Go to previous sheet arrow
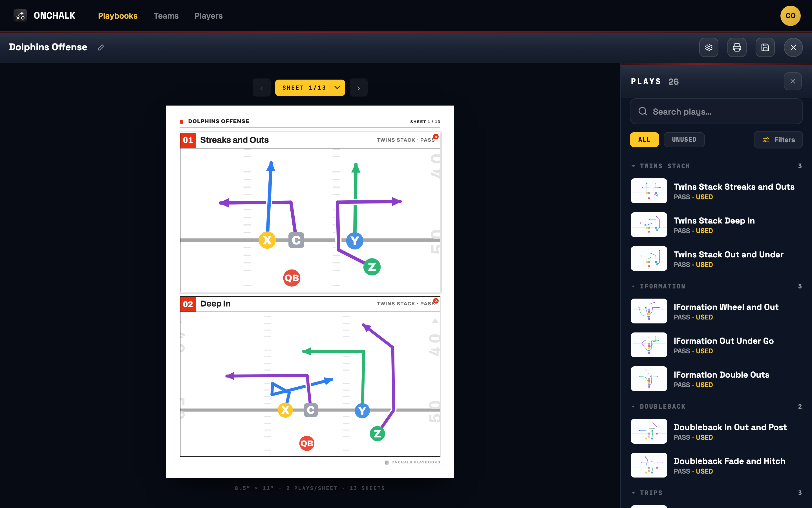The image size is (812, 508). tap(262, 88)
